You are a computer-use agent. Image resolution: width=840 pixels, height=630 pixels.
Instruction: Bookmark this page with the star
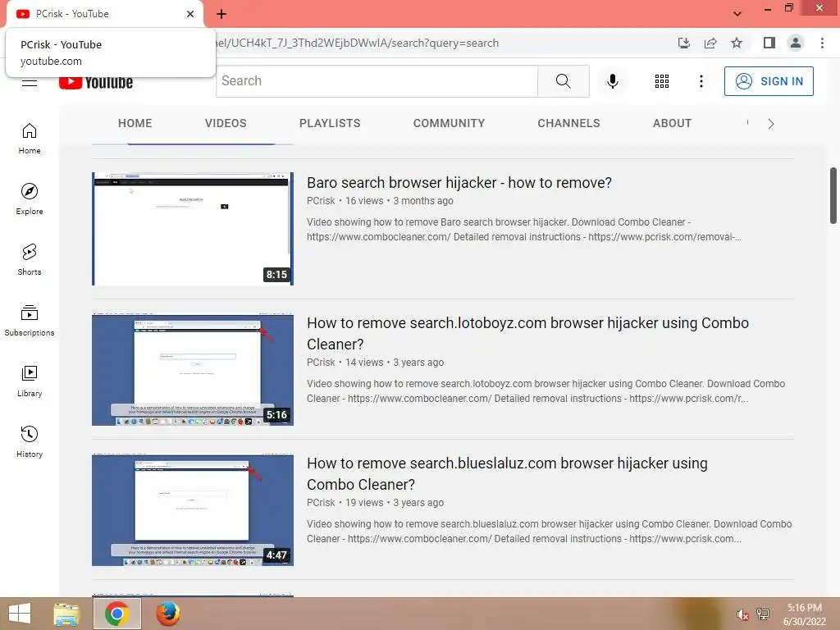coord(737,43)
